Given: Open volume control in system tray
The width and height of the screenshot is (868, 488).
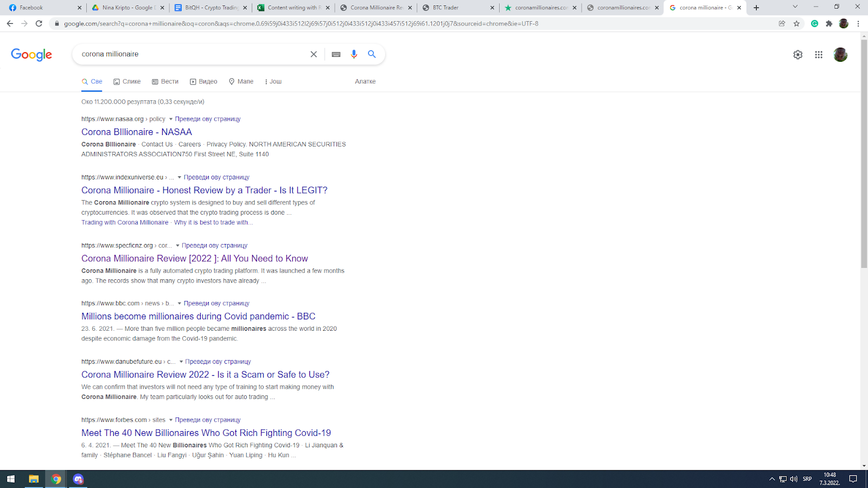Looking at the screenshot, I should pos(794,479).
